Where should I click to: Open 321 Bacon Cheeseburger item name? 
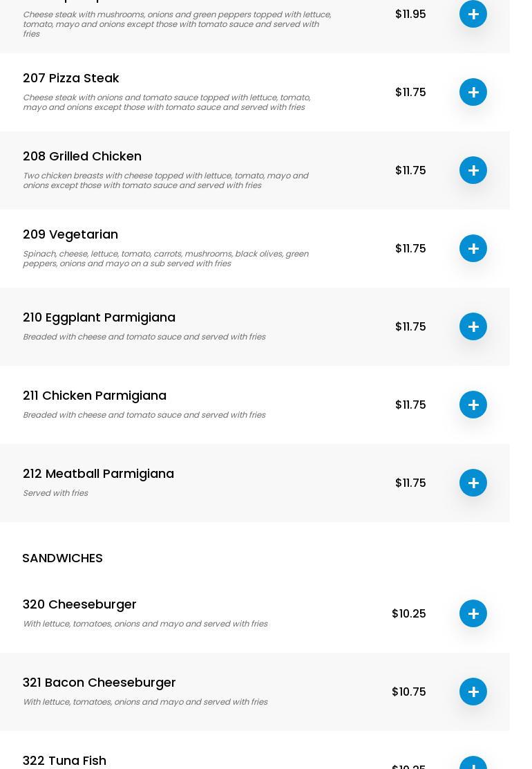(x=99, y=683)
